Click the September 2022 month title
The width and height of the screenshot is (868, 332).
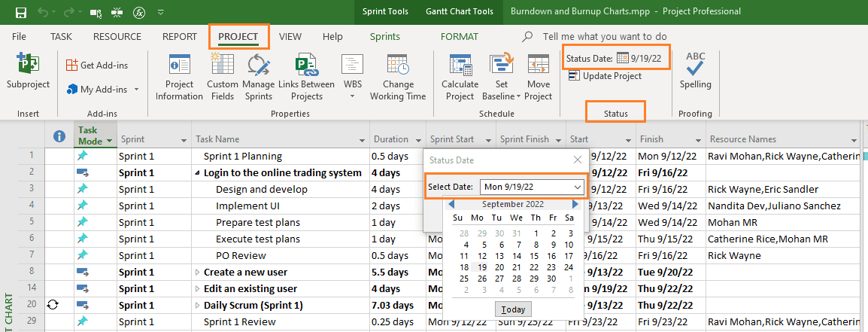pyautogui.click(x=513, y=204)
